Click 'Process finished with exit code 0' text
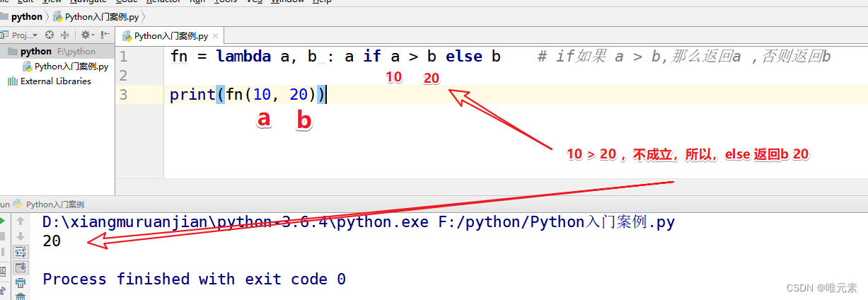Image resolution: width=868 pixels, height=300 pixels. point(194,279)
